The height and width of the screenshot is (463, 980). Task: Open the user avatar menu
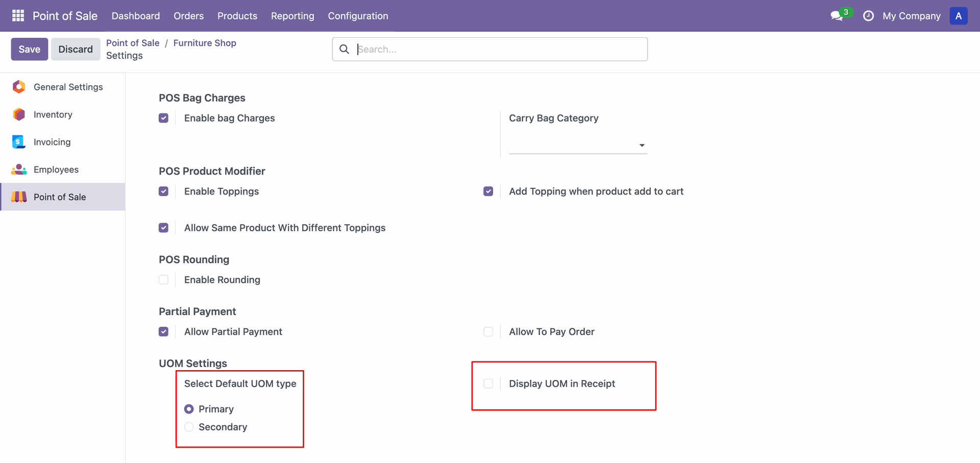pos(958,16)
